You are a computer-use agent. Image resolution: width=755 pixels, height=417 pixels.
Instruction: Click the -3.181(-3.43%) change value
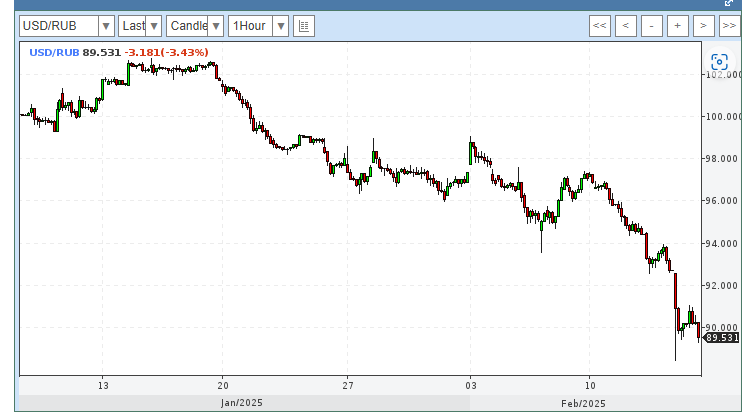pyautogui.click(x=167, y=52)
